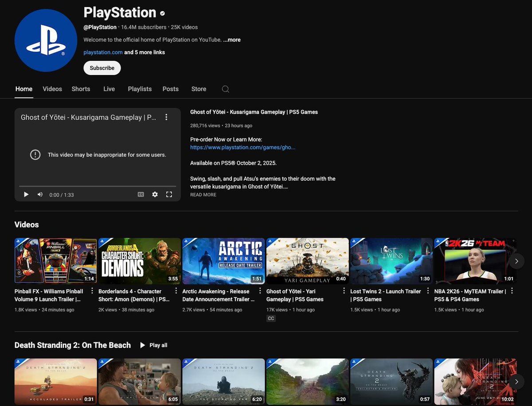The height and width of the screenshot is (406, 532).
Task: Open Ghost of Yōtei Kusarigama Gameplay title link
Action: pos(254,112)
